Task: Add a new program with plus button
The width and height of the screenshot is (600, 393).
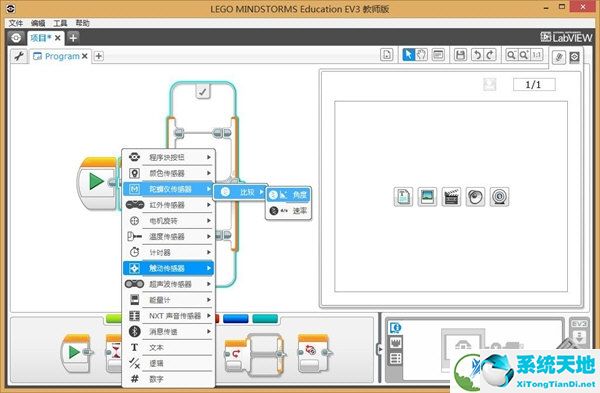Action: (x=99, y=56)
